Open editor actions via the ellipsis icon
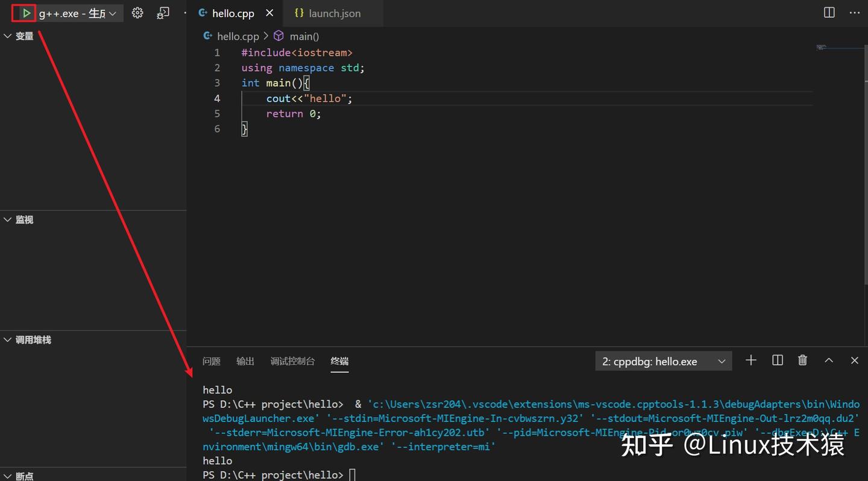 [x=854, y=12]
